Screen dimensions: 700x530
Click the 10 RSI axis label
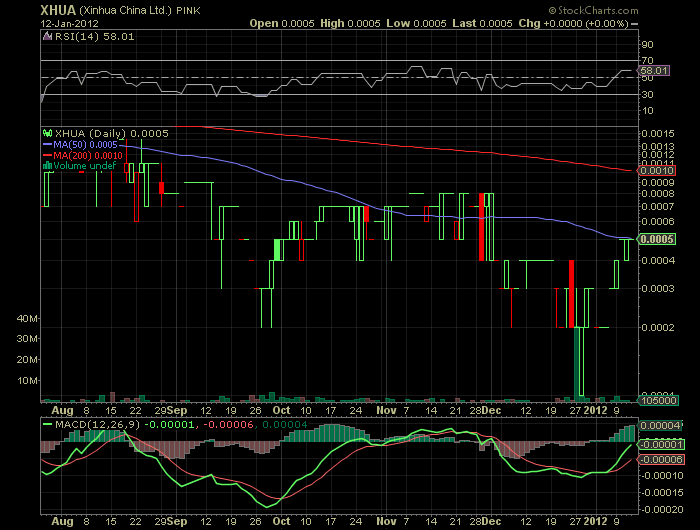pos(647,110)
